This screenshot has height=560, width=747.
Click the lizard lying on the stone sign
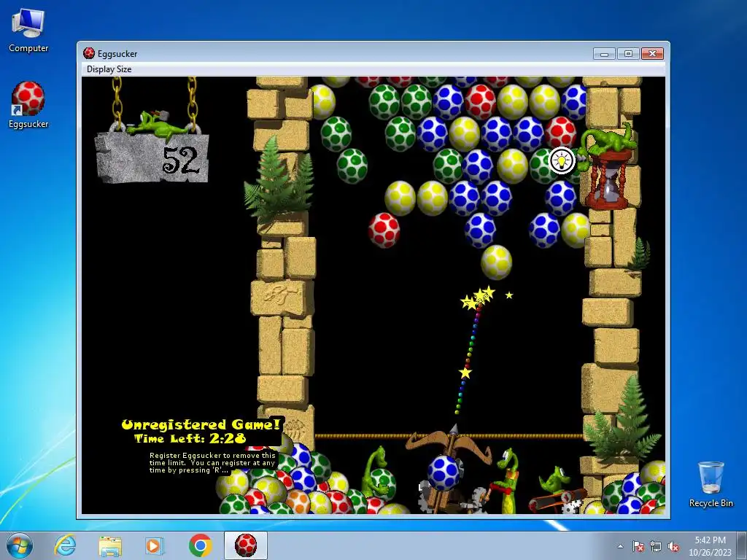(x=156, y=124)
